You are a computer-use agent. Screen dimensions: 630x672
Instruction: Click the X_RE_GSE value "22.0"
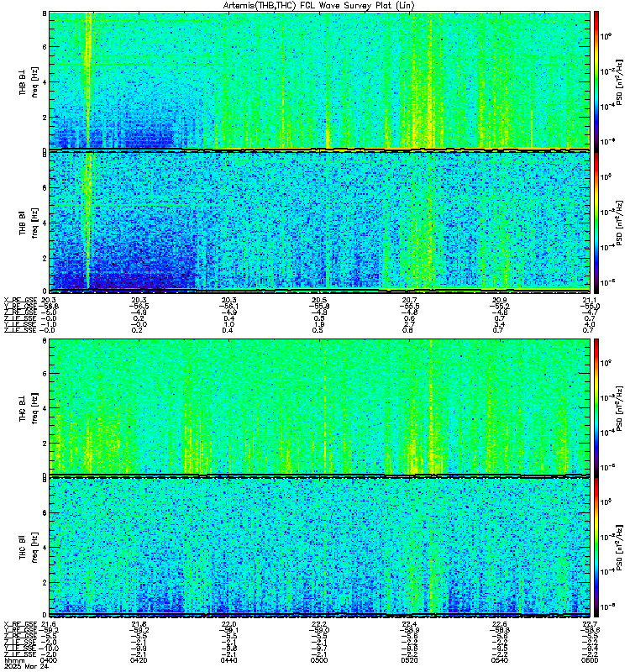coord(228,624)
